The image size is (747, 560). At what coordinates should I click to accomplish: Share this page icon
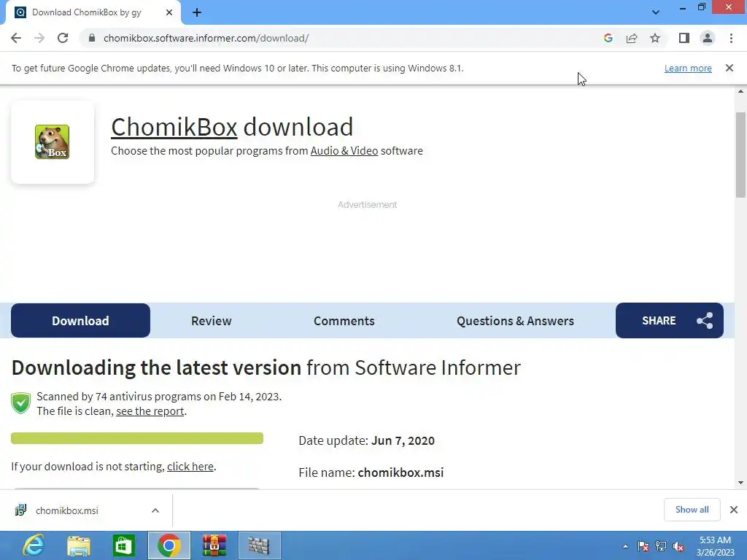pos(632,38)
